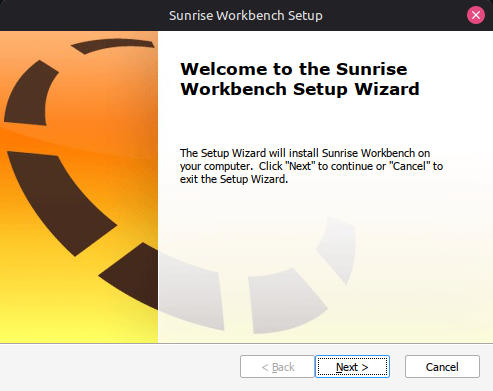Cancel the Sunrise Workbench setup

tap(442, 367)
